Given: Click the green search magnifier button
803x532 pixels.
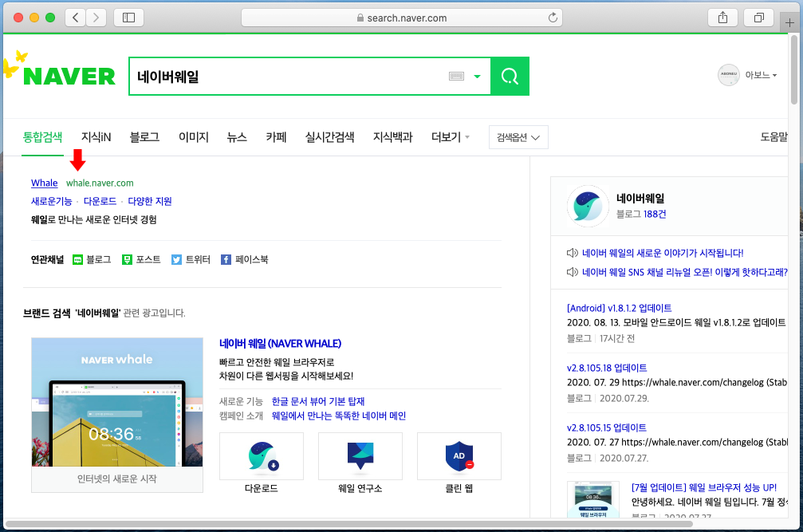Looking at the screenshot, I should point(510,77).
